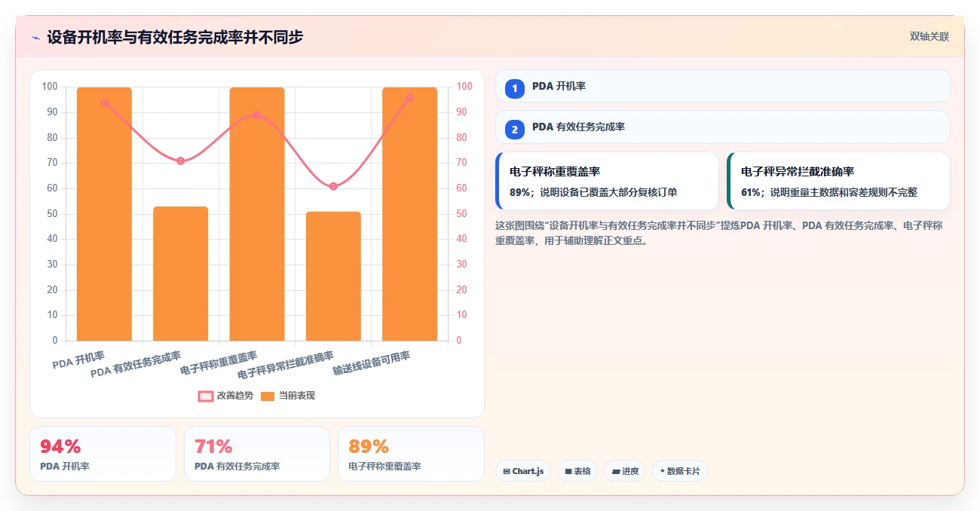Select the list row PDA 开机率
This screenshot has width=980, height=511.
pos(722,86)
